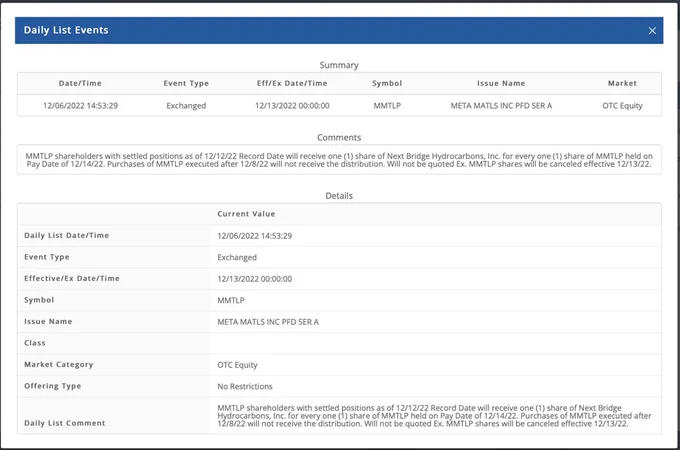This screenshot has height=450, width=680.
Task: Click the Comments section heading
Action: pos(339,137)
